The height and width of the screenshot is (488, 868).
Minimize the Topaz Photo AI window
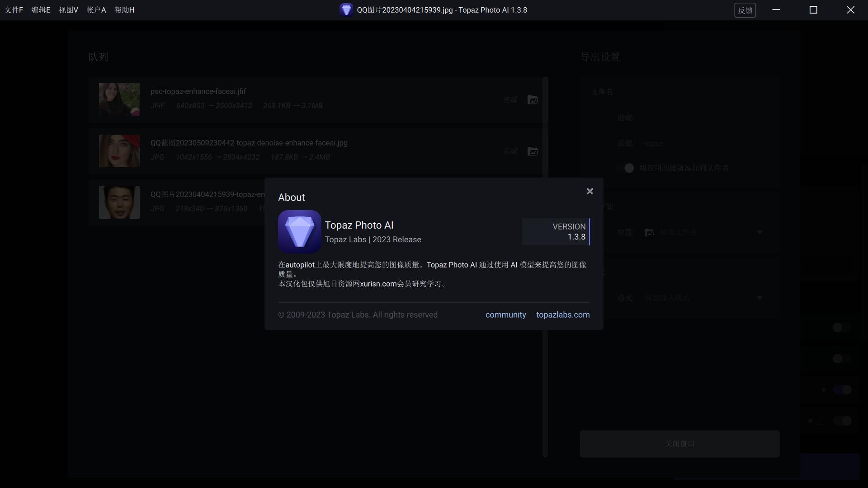tap(776, 10)
